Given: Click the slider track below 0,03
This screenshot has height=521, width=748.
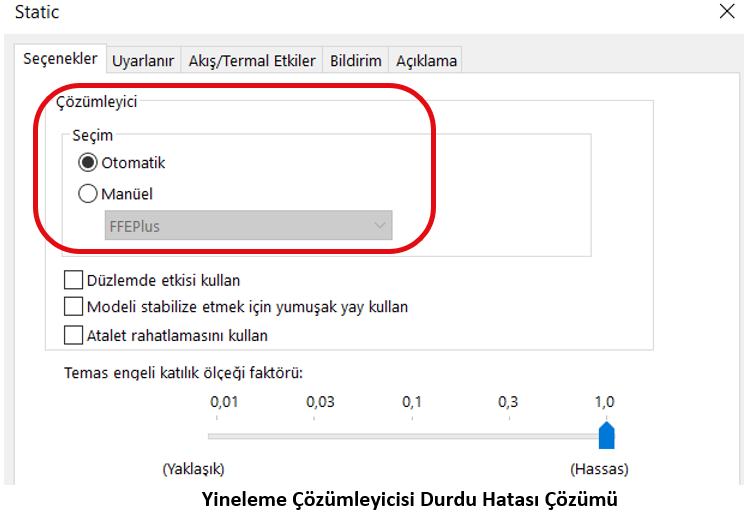Looking at the screenshot, I should (320, 436).
